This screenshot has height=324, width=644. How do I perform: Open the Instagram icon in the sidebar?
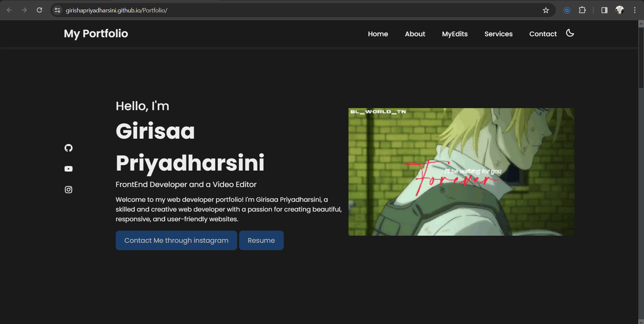68,189
